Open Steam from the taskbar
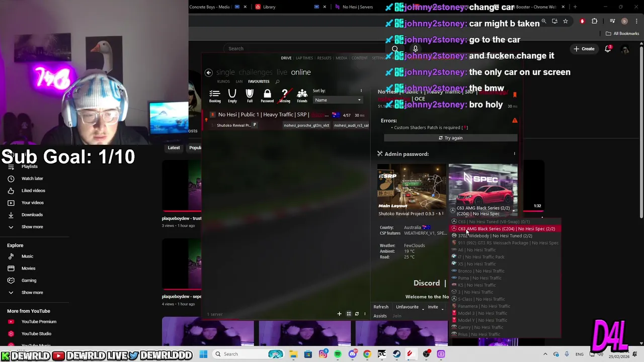 pos(396,354)
